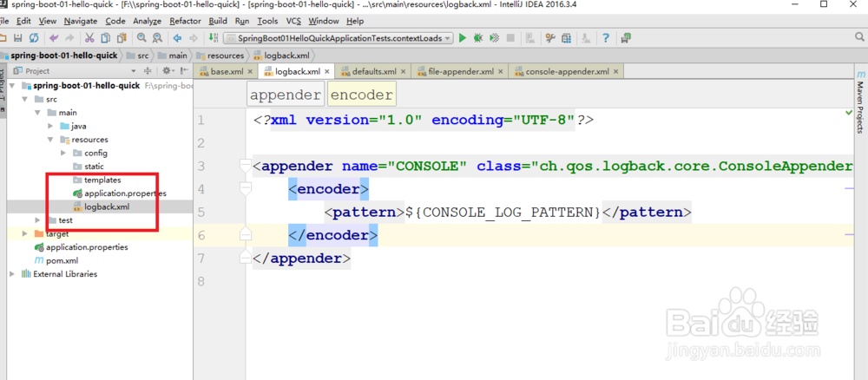Click the Copy icon in toolbar

click(x=105, y=38)
